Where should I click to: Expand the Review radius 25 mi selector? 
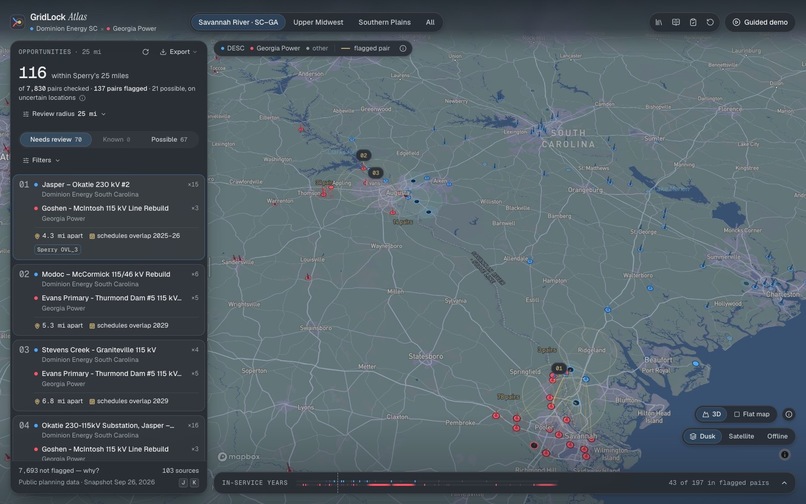[x=64, y=114]
